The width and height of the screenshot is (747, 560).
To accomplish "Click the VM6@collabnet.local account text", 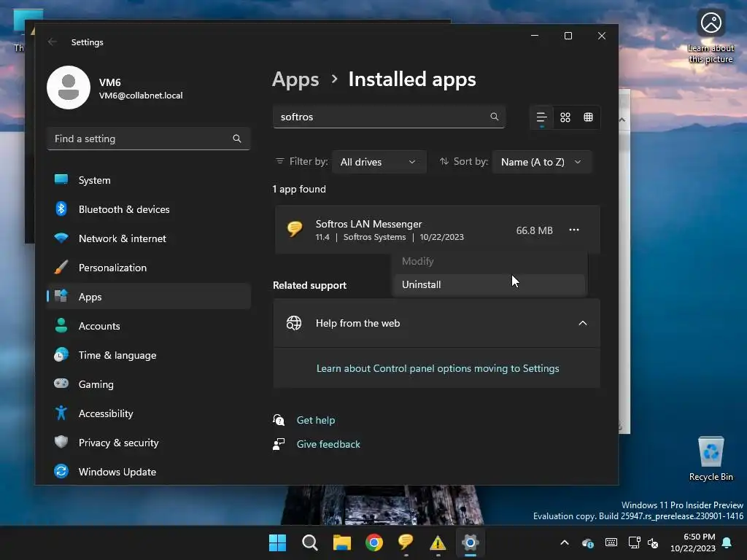I will [141, 96].
